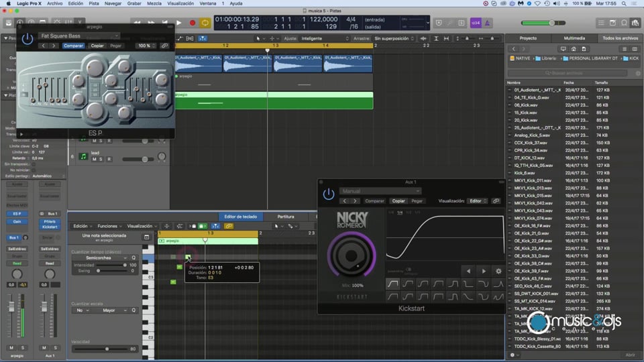The width and height of the screenshot is (644, 362).
Task: Select the last curve shape in Kickstart top row
Action: (x=498, y=284)
